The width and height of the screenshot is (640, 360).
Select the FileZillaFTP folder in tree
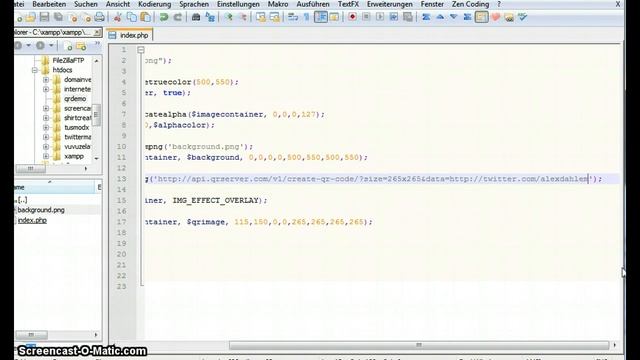pyautogui.click(x=68, y=60)
